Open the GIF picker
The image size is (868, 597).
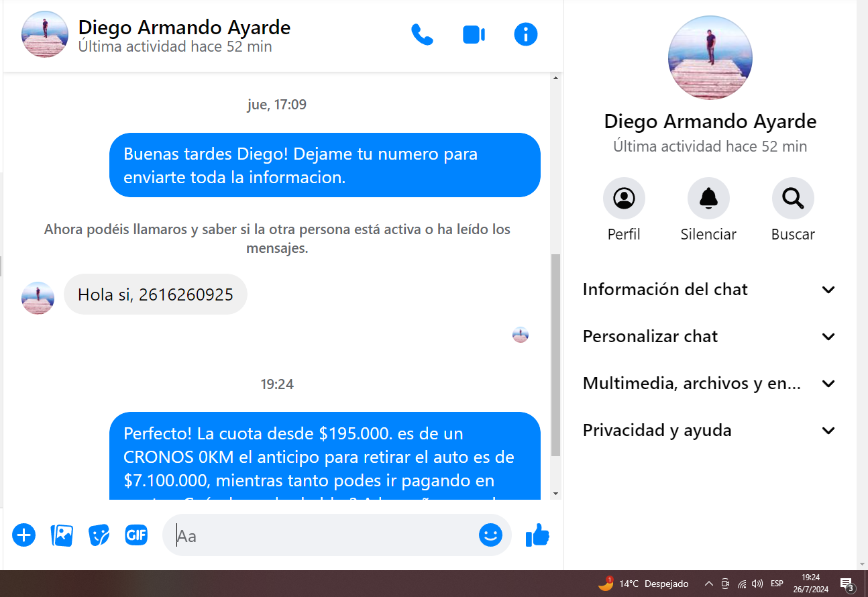point(136,535)
